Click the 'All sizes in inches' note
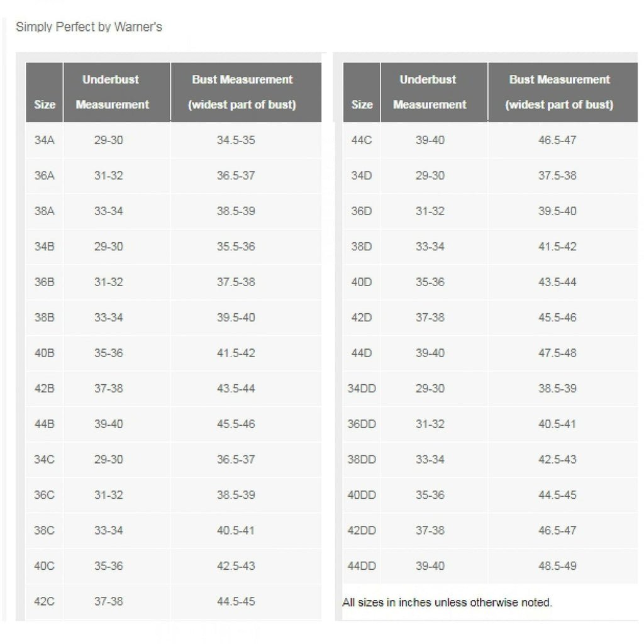Viewport: 644px width, 644px height. pyautogui.click(x=447, y=602)
